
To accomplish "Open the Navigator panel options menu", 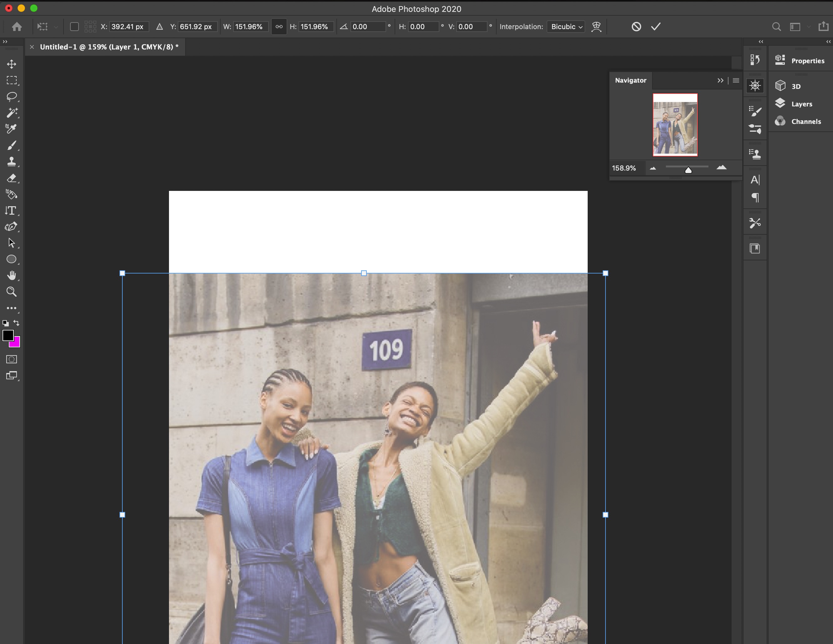I will [x=736, y=80].
